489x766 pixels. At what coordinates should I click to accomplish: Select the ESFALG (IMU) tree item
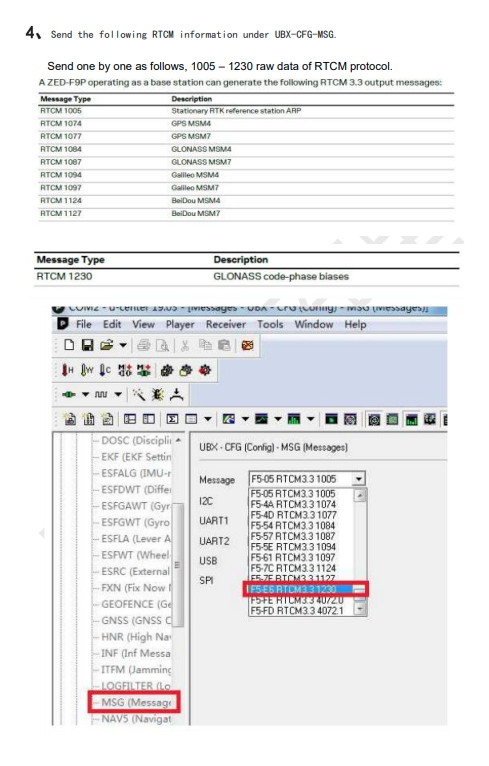[x=136, y=473]
